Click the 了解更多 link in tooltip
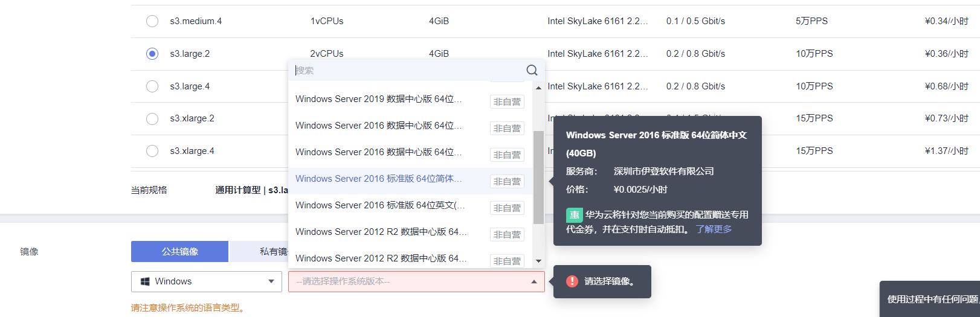This screenshot has width=980, height=317. 714,229
